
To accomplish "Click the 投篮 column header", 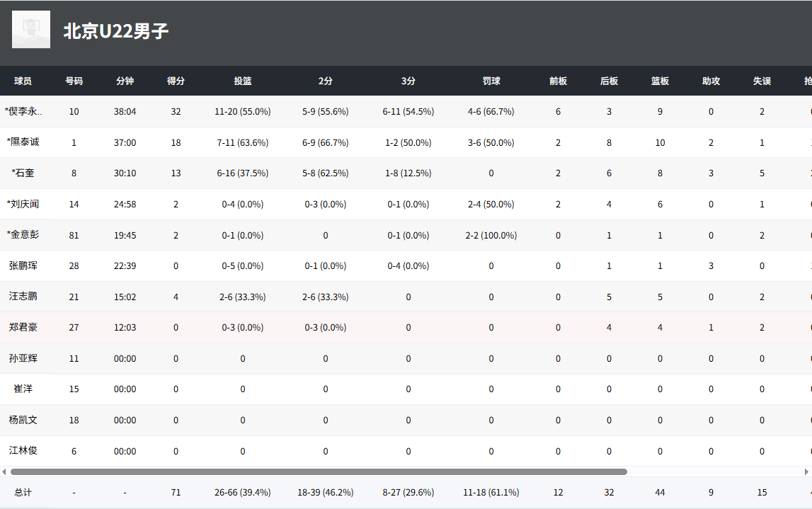I will (x=243, y=81).
